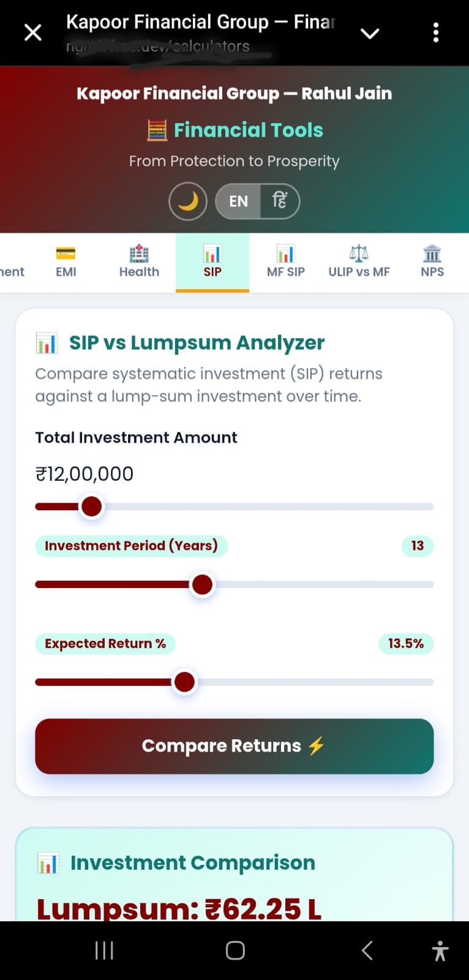469x980 pixels.
Task: Open the three-dot overflow menu
Action: (436, 32)
